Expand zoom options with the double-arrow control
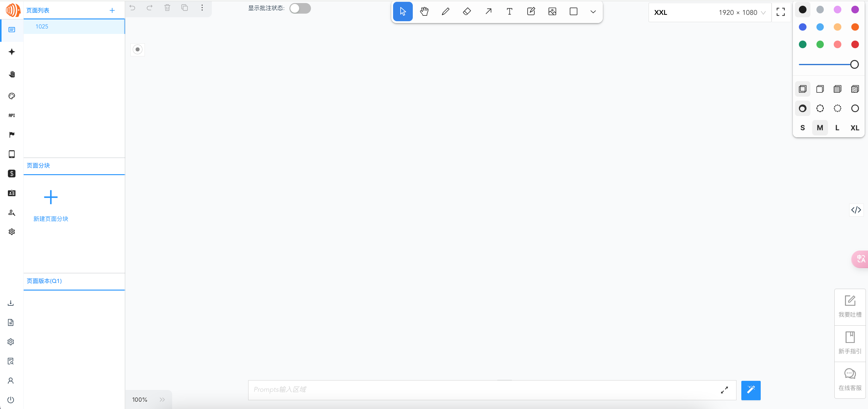 coord(162,400)
